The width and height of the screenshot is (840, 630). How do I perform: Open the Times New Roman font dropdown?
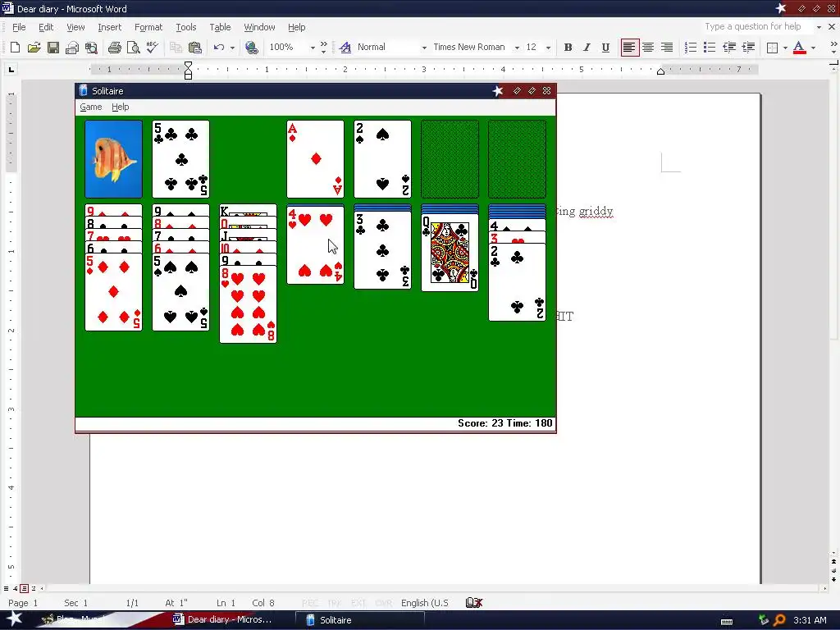(x=517, y=48)
